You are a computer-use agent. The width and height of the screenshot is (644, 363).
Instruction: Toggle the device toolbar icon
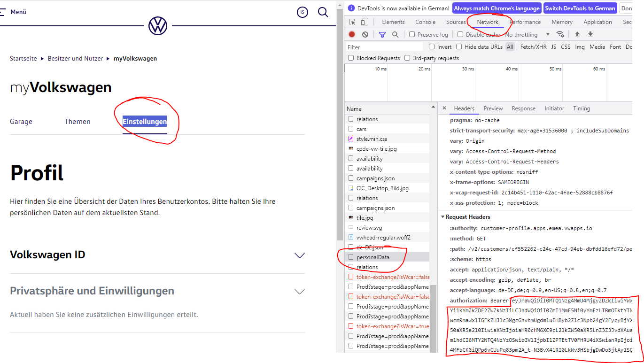pyautogui.click(x=365, y=22)
